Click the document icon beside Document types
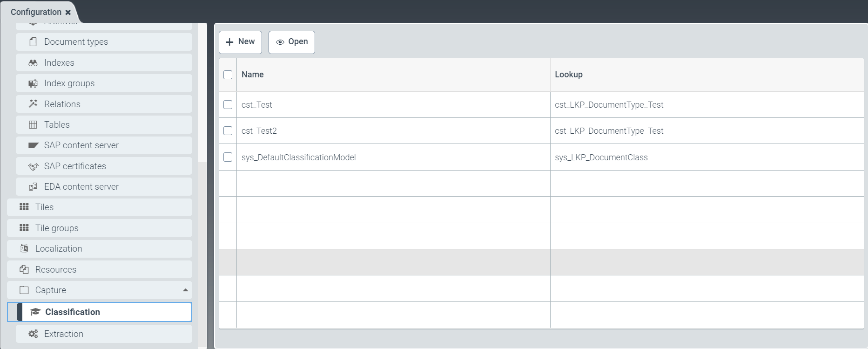 point(33,42)
